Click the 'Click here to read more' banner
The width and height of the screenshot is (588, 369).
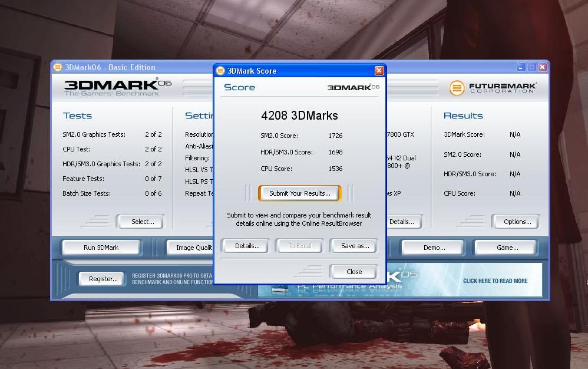[x=495, y=281]
